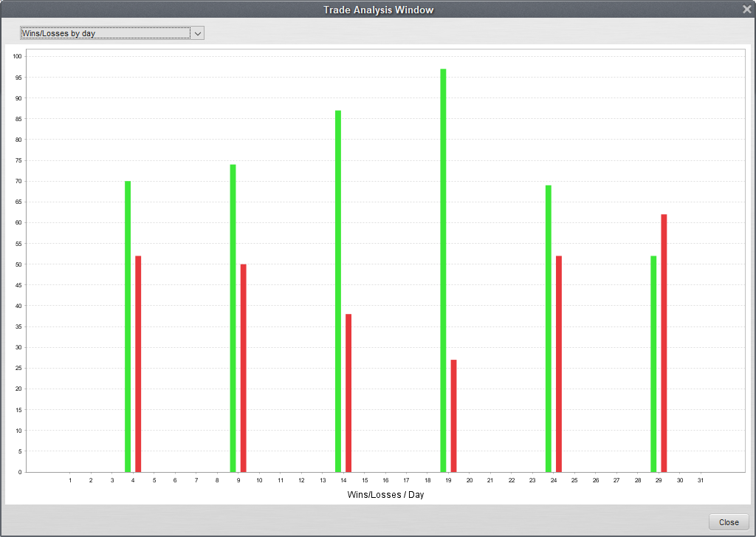756x537 pixels.
Task: Click the red losses bar for day 14
Action: click(348, 392)
